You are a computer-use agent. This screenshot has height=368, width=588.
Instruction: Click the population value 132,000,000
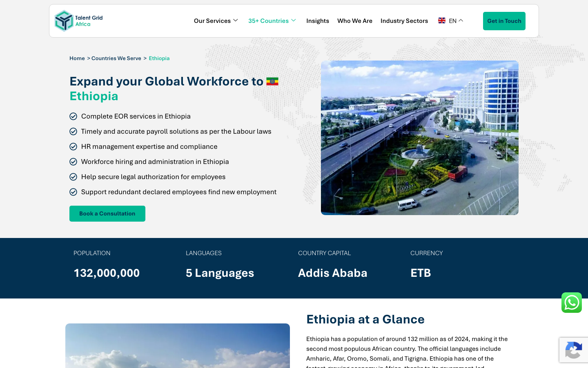107,273
